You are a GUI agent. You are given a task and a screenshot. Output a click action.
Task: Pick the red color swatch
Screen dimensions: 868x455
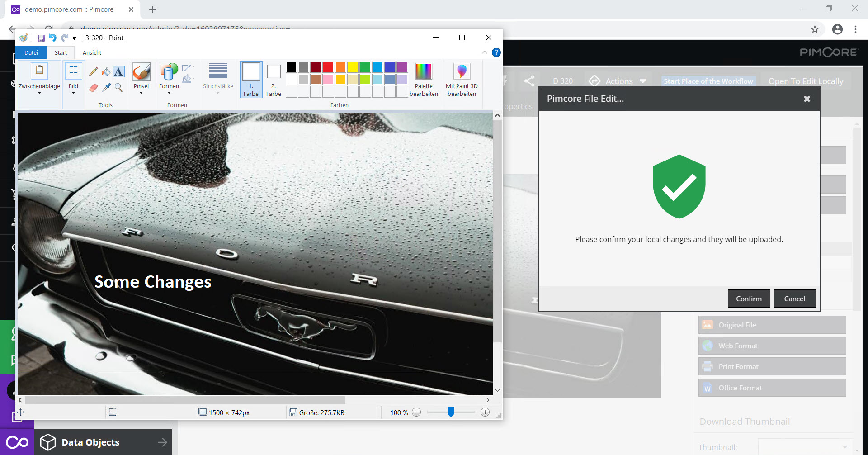(328, 67)
